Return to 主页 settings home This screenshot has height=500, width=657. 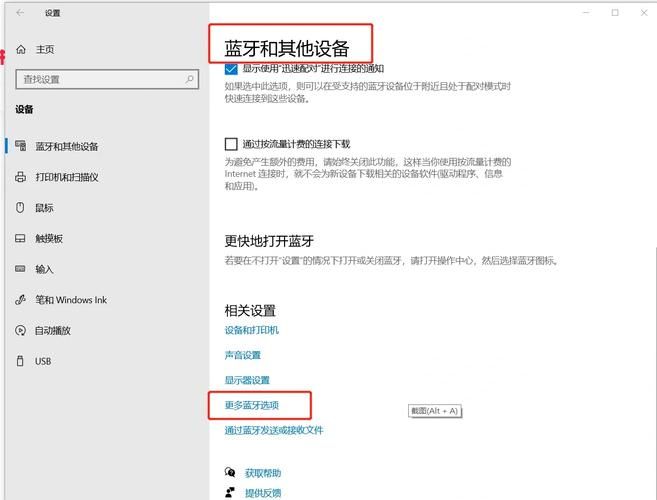click(x=45, y=49)
